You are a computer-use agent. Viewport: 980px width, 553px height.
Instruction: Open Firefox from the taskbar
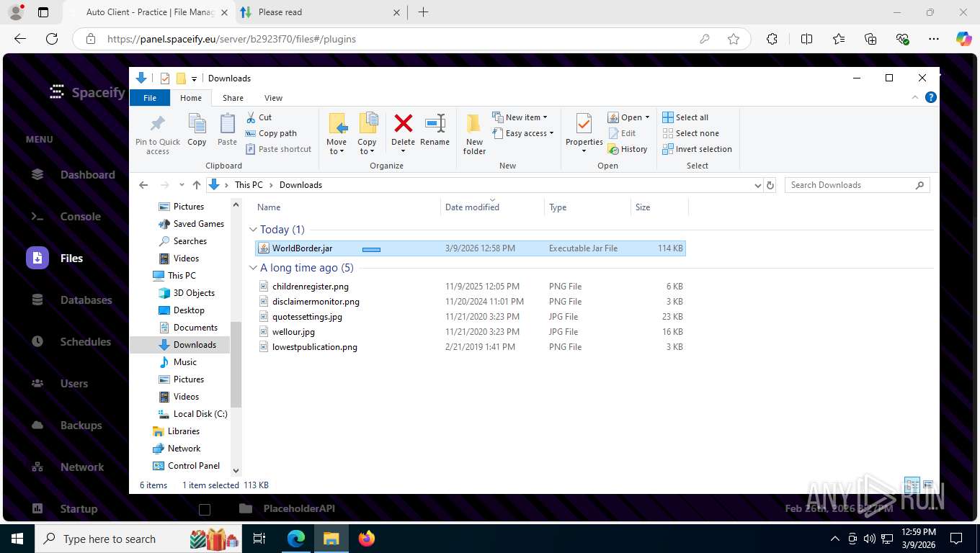click(x=367, y=538)
